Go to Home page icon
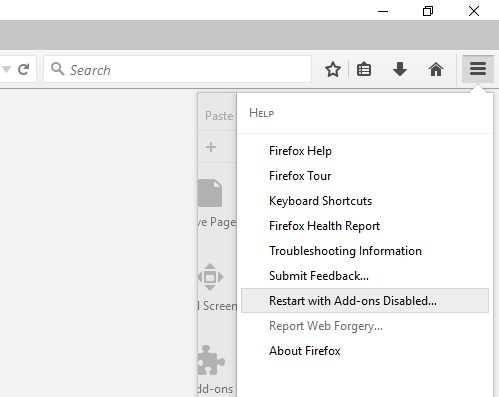Screen dimensions: 499x397 436,69
